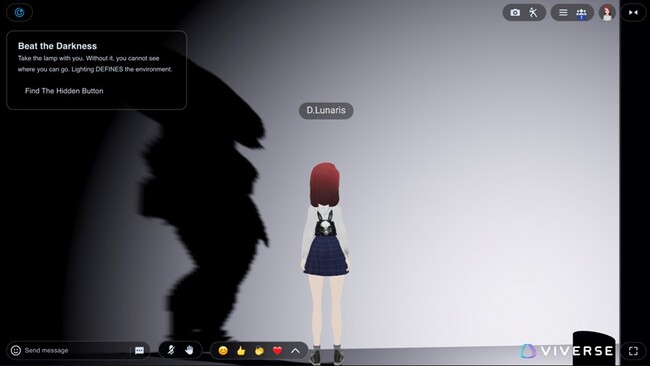Image resolution: width=650 pixels, height=367 pixels.
Task: Send the thumbs up reaction
Action: point(241,350)
